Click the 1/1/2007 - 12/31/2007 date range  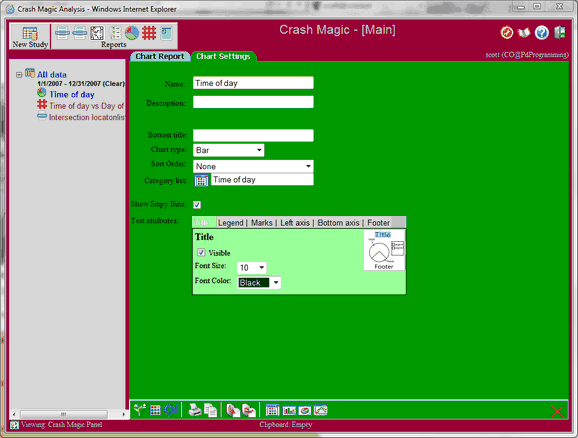point(69,84)
